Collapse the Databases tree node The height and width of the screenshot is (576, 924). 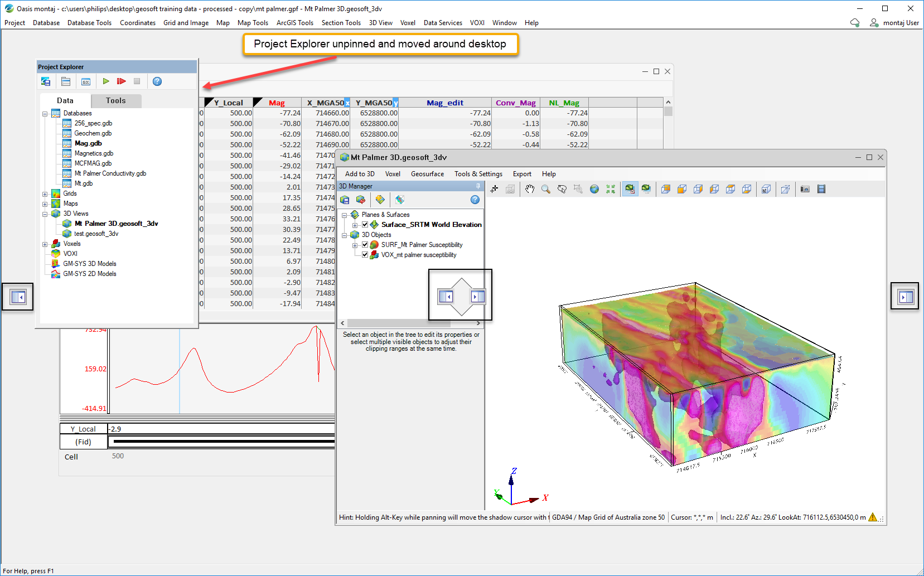(45, 114)
